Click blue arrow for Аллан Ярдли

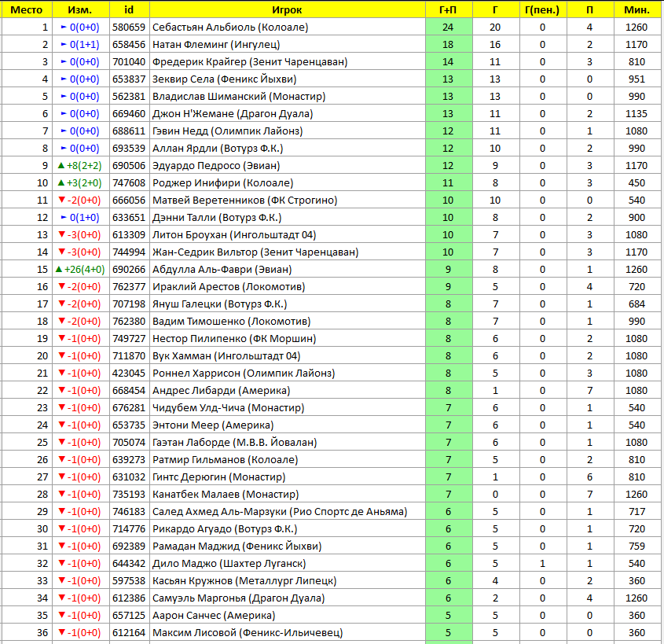pyautogui.click(x=64, y=149)
